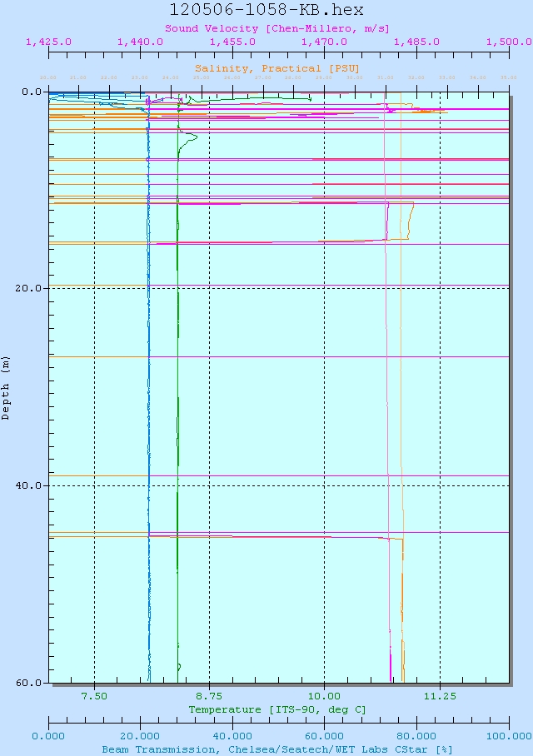Select the 10.00 temperature tick label
Image resolution: width=533 pixels, height=756 pixels.
324,696
